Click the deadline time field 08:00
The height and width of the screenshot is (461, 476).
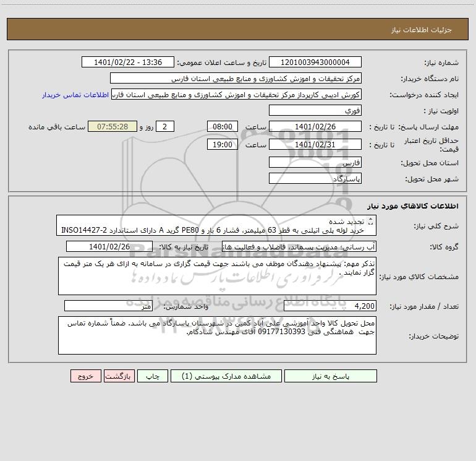tap(222, 126)
